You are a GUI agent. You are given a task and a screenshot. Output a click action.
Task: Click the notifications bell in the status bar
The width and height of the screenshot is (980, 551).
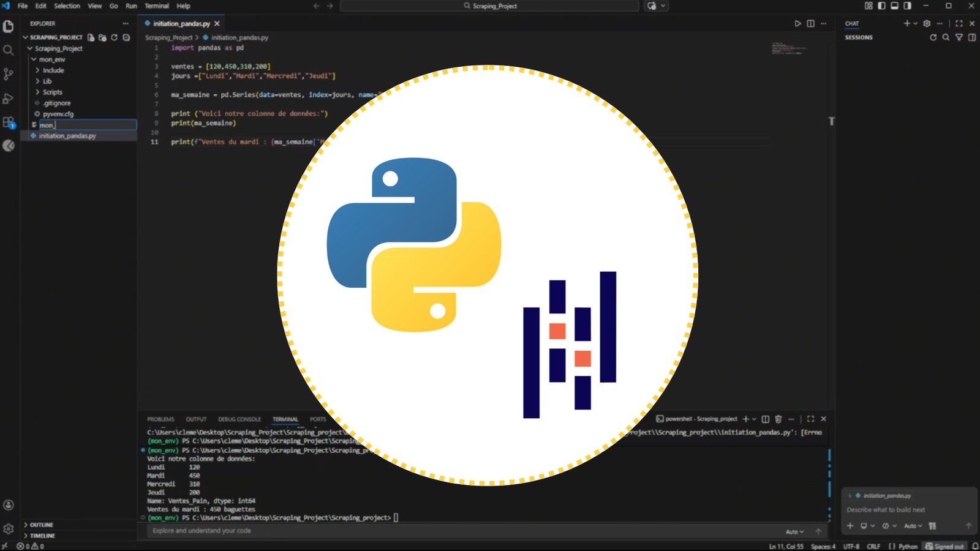tap(975, 545)
